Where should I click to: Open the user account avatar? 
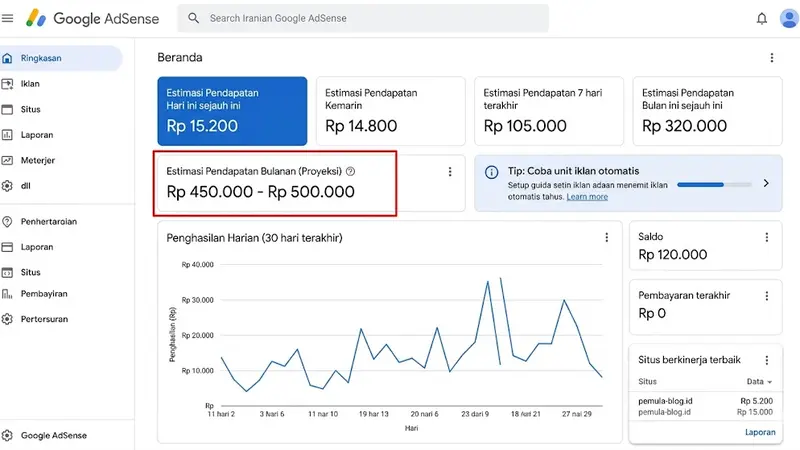(x=789, y=18)
